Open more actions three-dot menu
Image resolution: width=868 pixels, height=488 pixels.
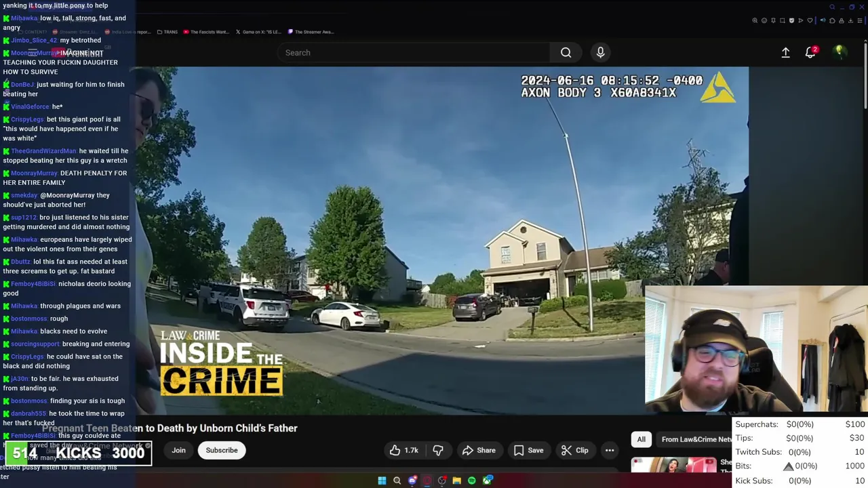coord(610,450)
